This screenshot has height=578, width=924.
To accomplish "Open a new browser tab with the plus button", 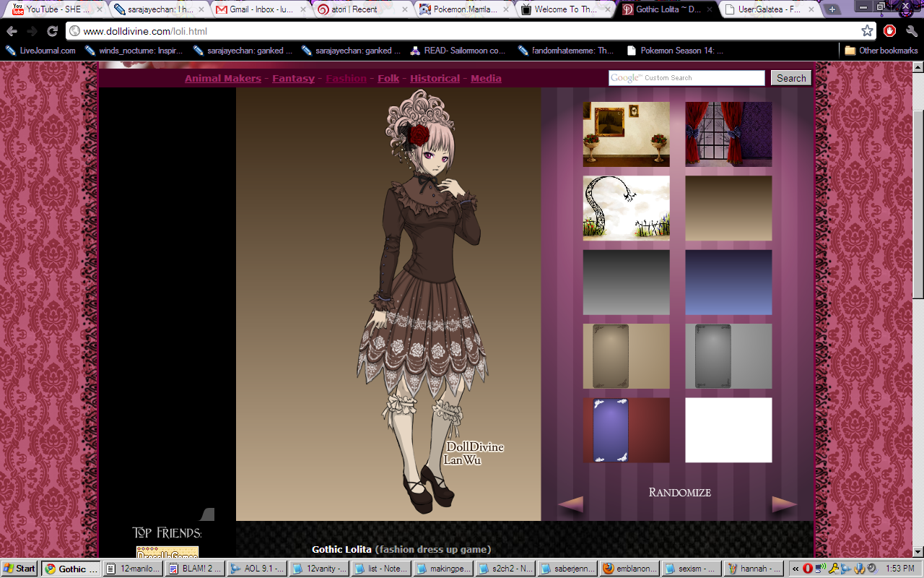I will pyautogui.click(x=832, y=9).
